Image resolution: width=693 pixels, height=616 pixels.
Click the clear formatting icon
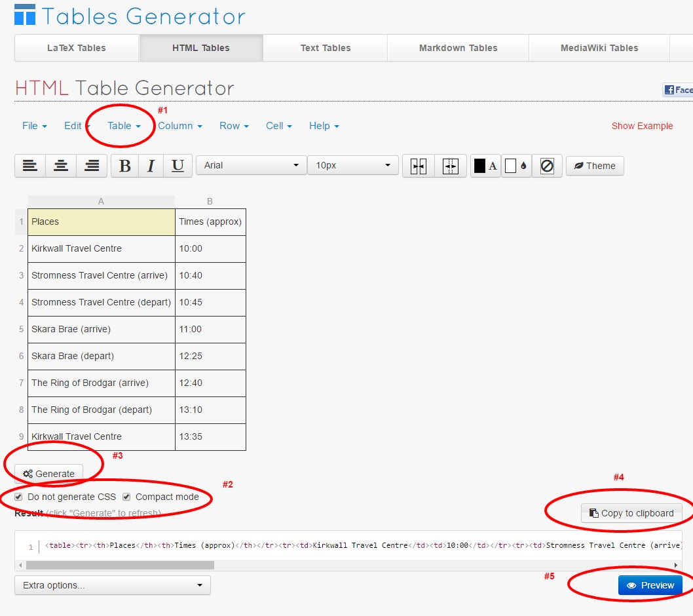pyautogui.click(x=547, y=166)
